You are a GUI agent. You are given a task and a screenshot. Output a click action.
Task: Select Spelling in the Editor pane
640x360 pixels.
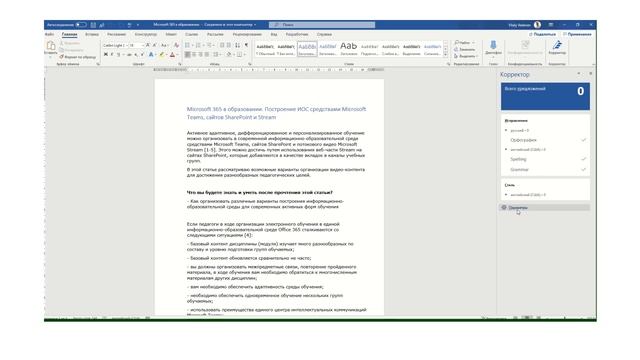546,159
